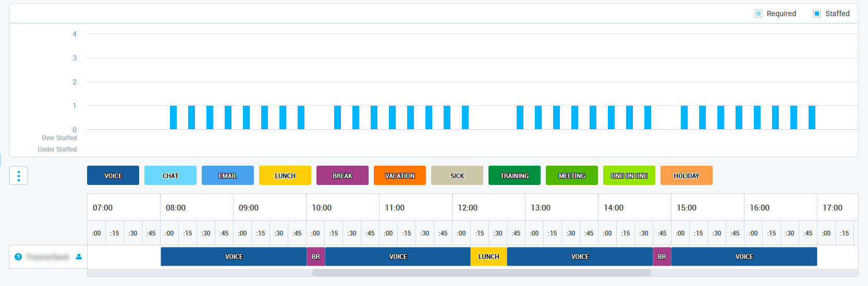The height and width of the screenshot is (286, 868).
Task: Click the 12:00 hour header in timeline
Action: tap(468, 208)
